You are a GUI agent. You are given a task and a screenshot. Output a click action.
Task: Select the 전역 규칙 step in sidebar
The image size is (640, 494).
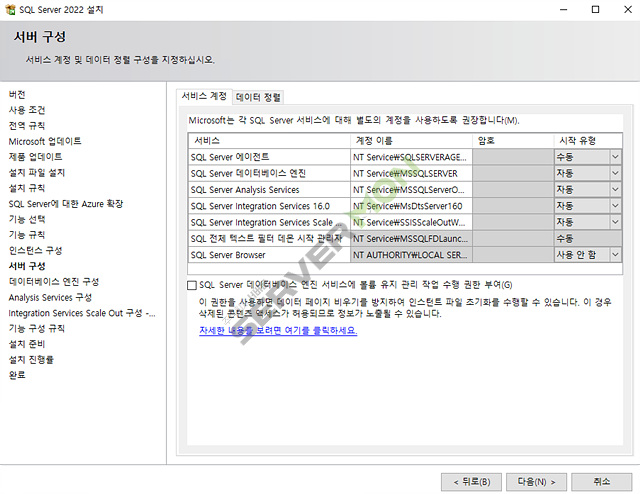pyautogui.click(x=27, y=126)
